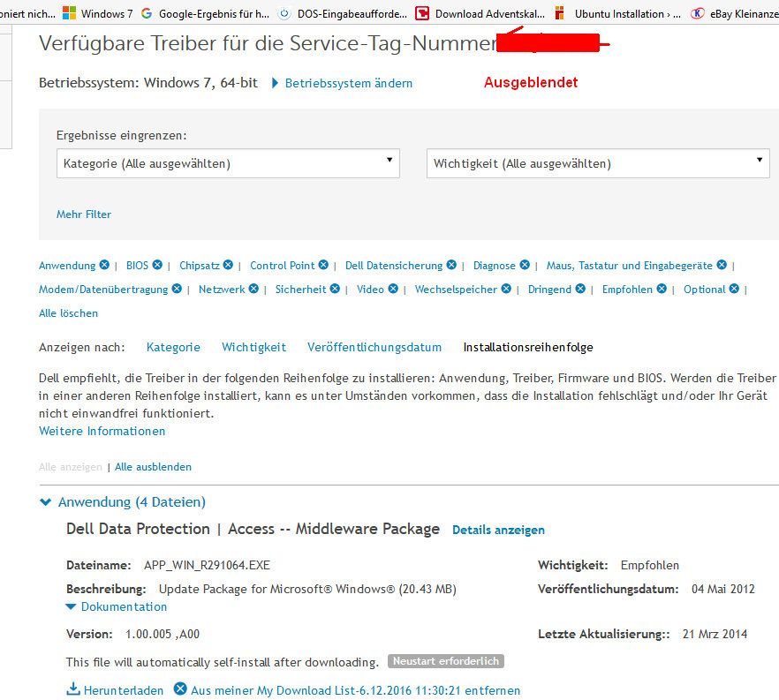This screenshot has height=700, width=779.
Task: Collapse the Anwendung (4 Dateien) section
Action: pos(45,502)
